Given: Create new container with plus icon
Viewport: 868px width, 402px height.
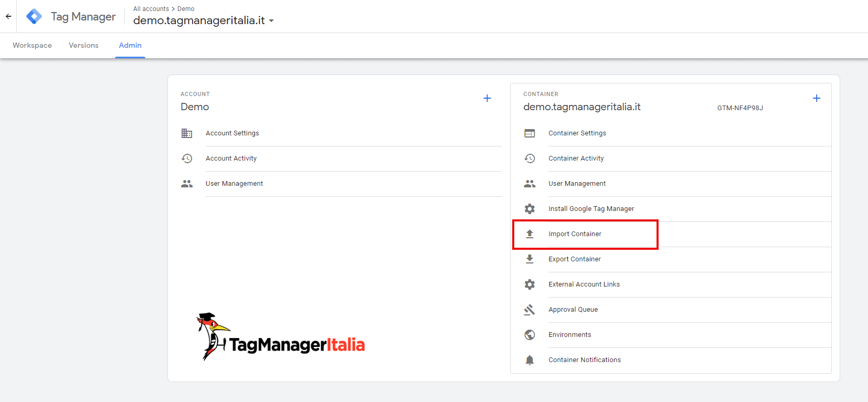Looking at the screenshot, I should pos(817,98).
